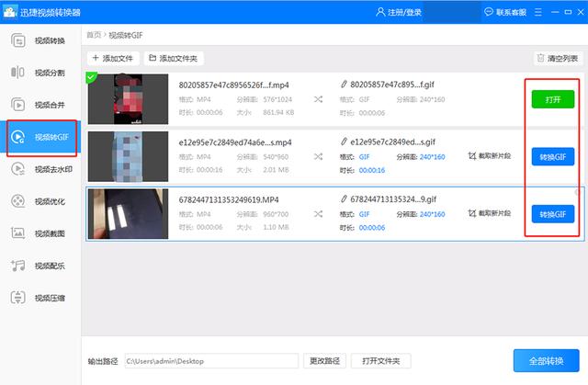
Task: Open the 视频去水印 sidebar section
Action: click(x=40, y=169)
